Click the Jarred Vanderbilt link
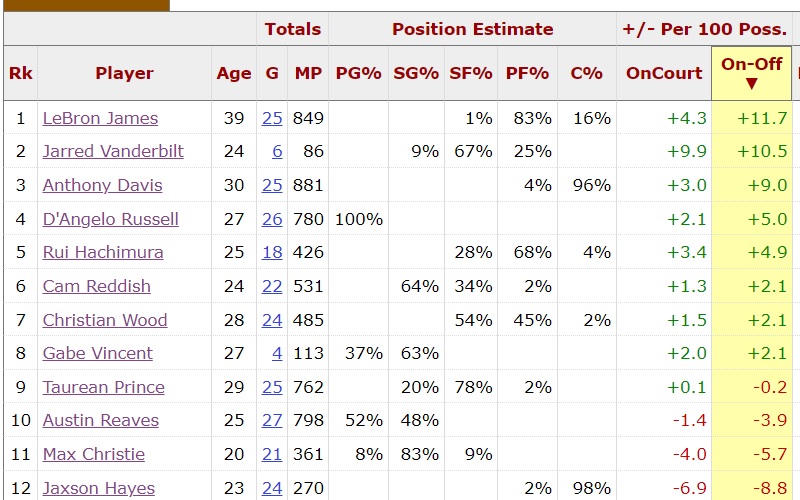This screenshot has height=500, width=800. (113, 152)
